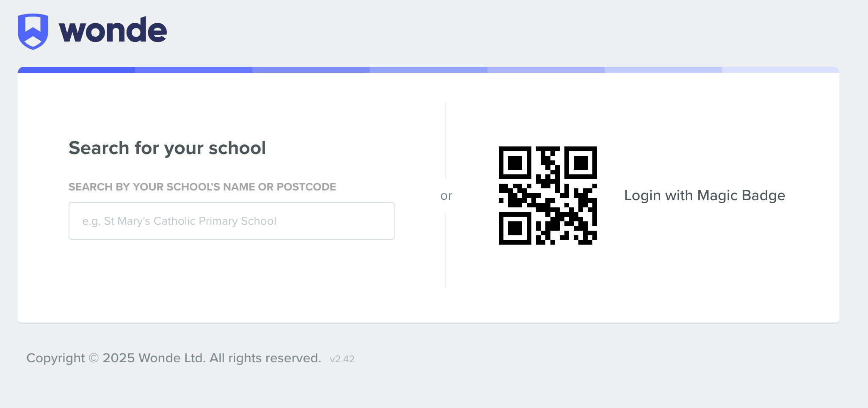Click the fifth segment of the top bar
This screenshot has height=408, width=868.
click(545, 70)
